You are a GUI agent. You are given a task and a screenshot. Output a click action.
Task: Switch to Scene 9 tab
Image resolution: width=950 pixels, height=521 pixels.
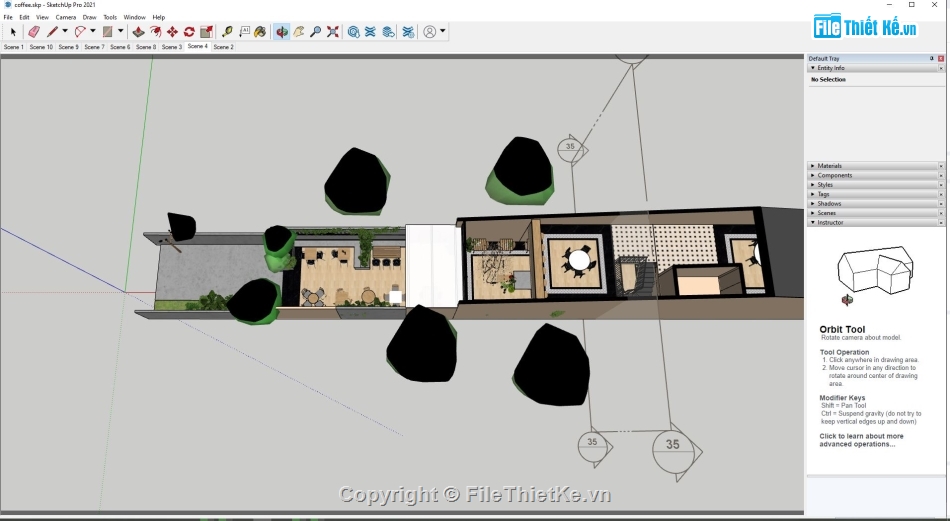click(x=68, y=47)
